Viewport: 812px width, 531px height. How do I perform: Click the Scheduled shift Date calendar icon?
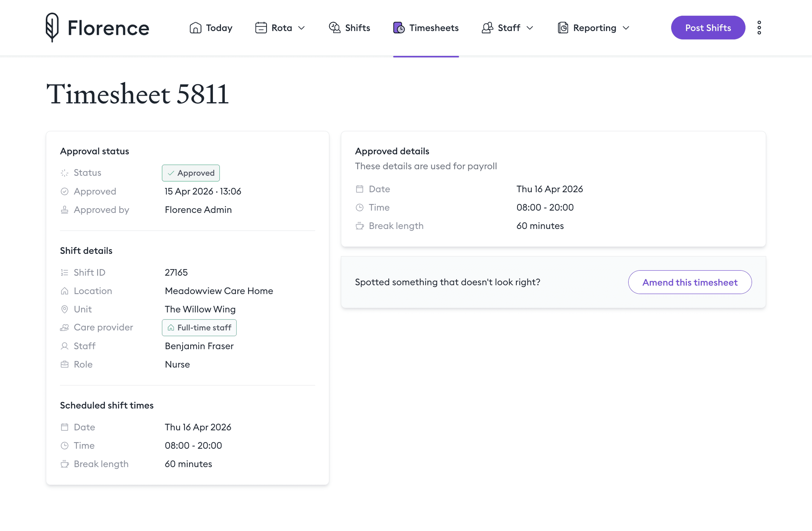click(x=65, y=427)
